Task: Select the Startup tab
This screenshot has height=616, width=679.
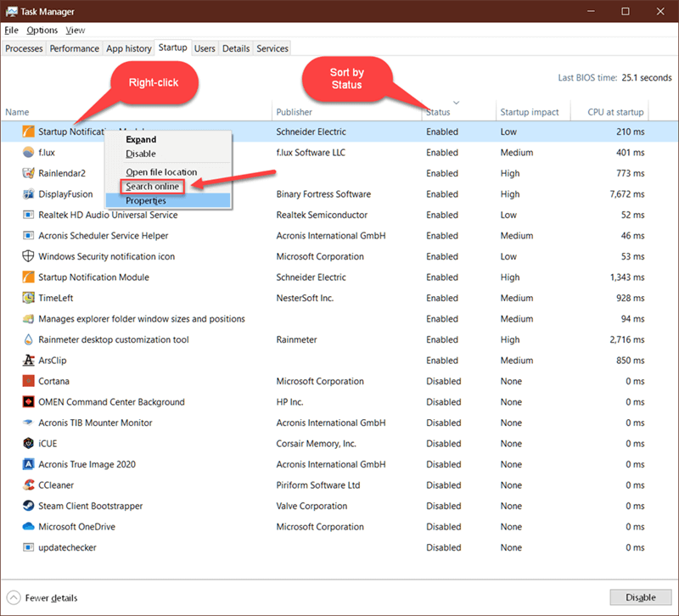Action: [x=173, y=48]
